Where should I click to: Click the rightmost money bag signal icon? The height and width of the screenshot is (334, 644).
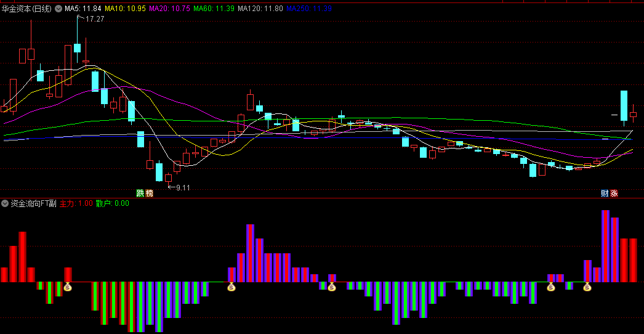(x=587, y=287)
